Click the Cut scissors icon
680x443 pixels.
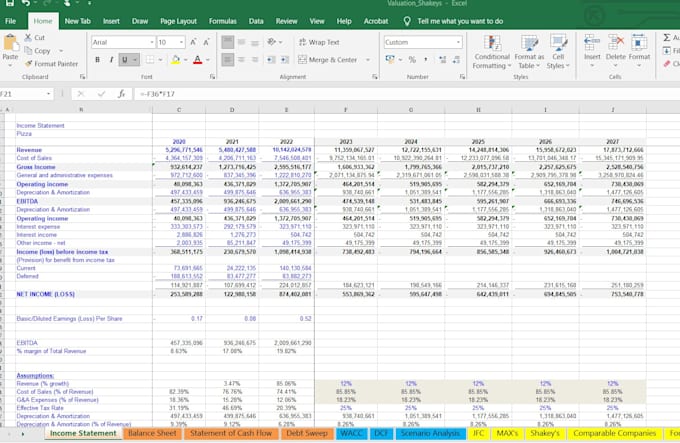[x=28, y=38]
